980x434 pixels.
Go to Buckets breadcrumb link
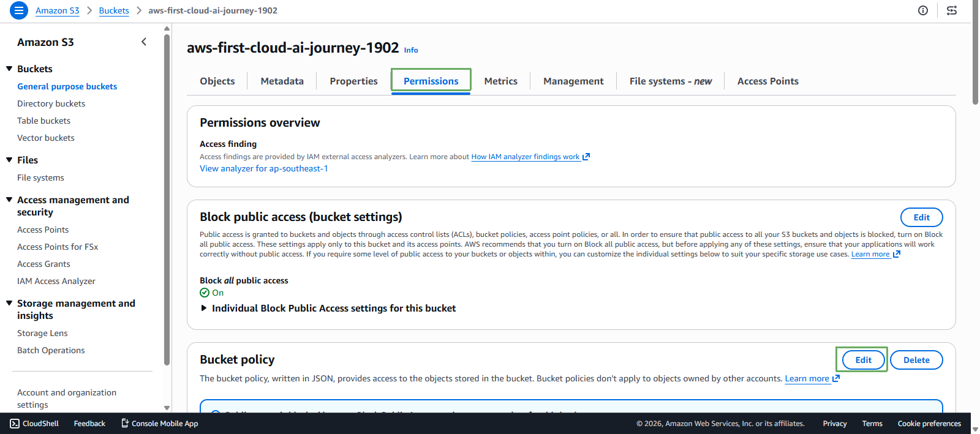point(114,10)
